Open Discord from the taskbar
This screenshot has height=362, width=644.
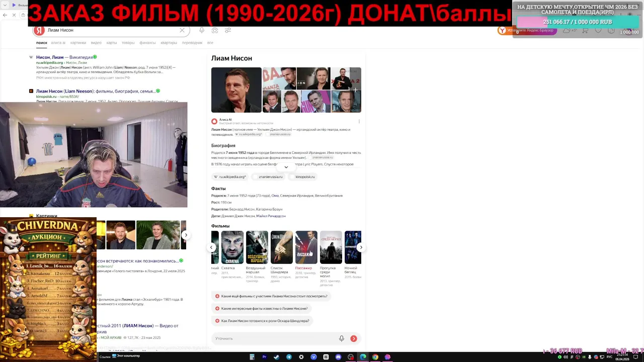338,357
